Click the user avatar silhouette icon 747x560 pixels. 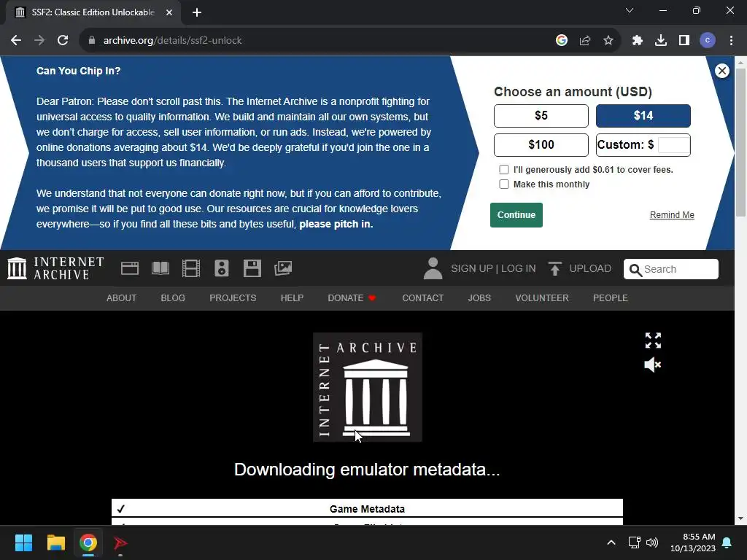click(x=433, y=268)
